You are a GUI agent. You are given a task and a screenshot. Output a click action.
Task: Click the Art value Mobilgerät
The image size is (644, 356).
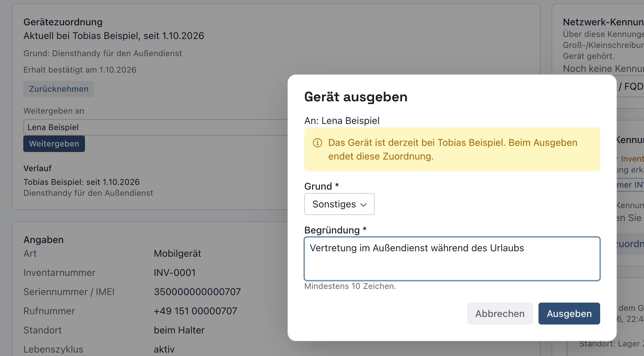pyautogui.click(x=177, y=254)
